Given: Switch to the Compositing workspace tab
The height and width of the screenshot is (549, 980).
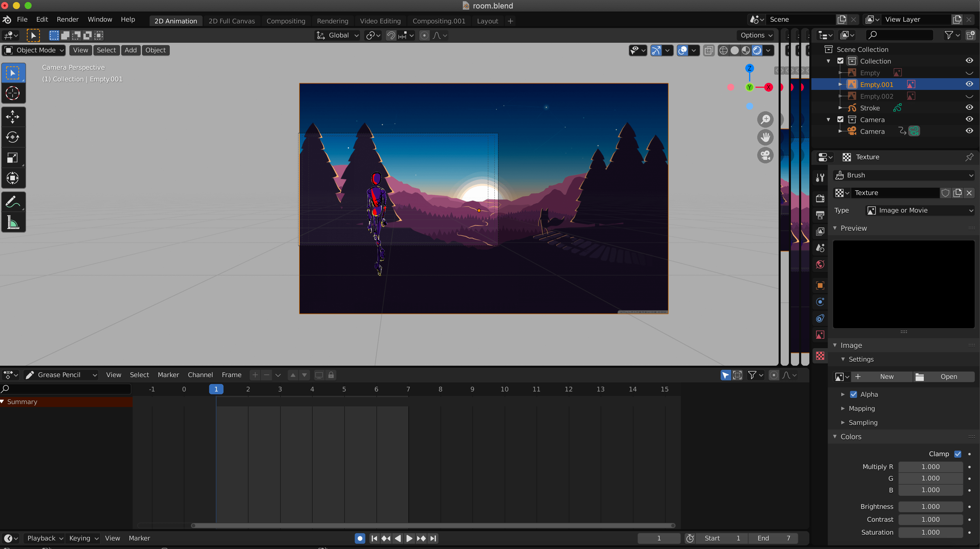Looking at the screenshot, I should tap(286, 21).
